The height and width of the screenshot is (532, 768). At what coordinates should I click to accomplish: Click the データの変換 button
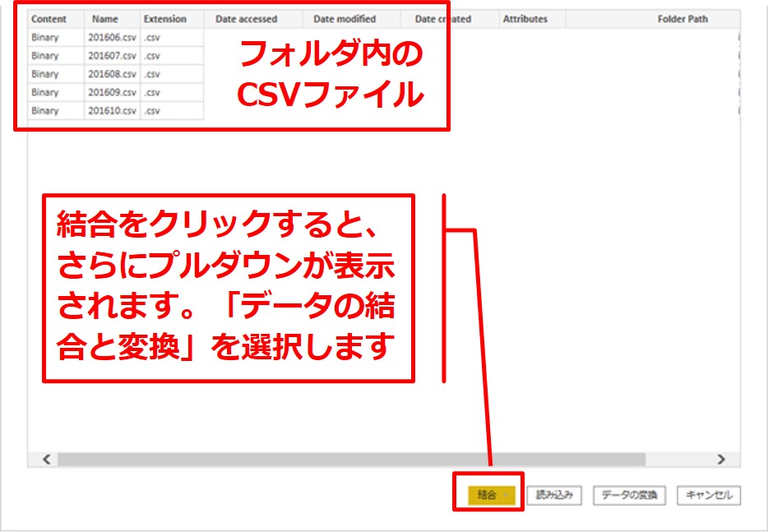[628, 495]
